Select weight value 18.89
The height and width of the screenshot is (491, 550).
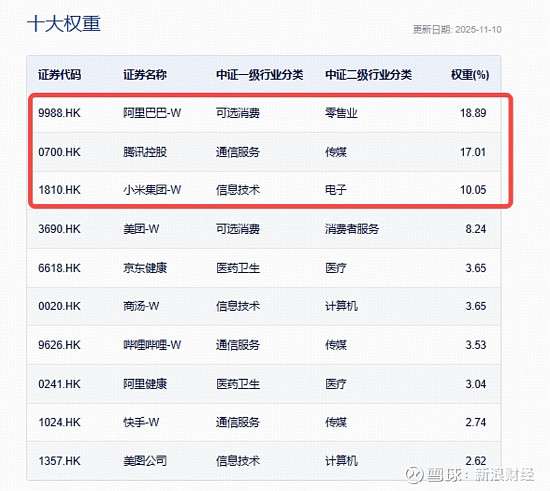coord(473,113)
